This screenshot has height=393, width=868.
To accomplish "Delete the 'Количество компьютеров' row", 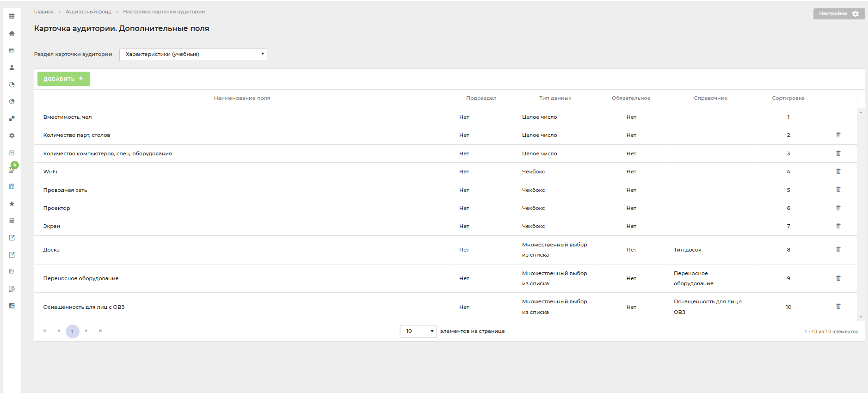I will 838,153.
